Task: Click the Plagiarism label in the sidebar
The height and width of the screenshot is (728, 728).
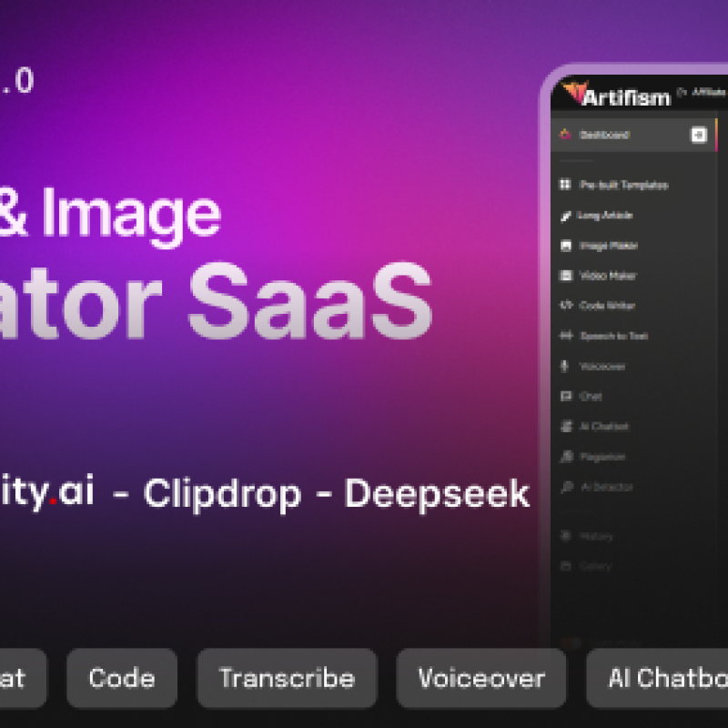Action: pyautogui.click(x=602, y=457)
